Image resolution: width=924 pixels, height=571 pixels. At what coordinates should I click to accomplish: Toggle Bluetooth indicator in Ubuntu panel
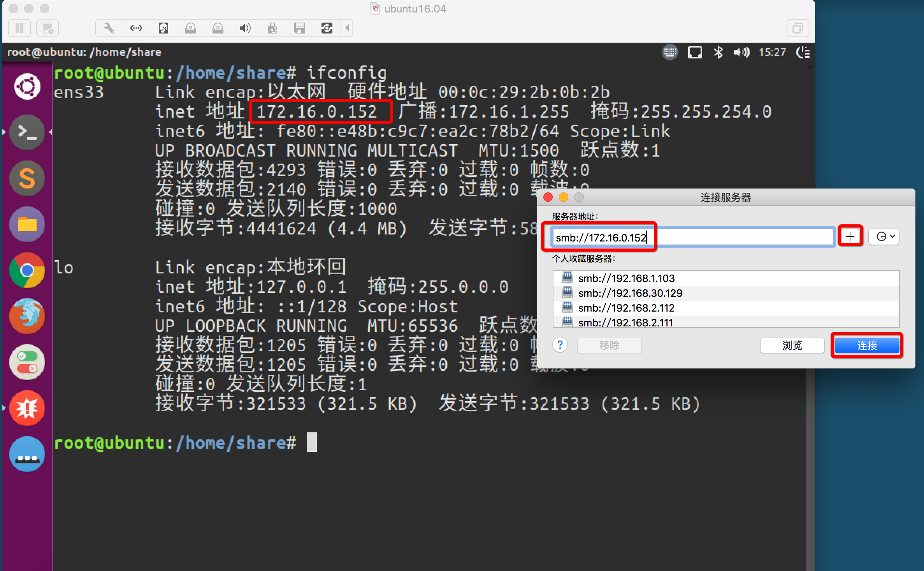[x=718, y=52]
